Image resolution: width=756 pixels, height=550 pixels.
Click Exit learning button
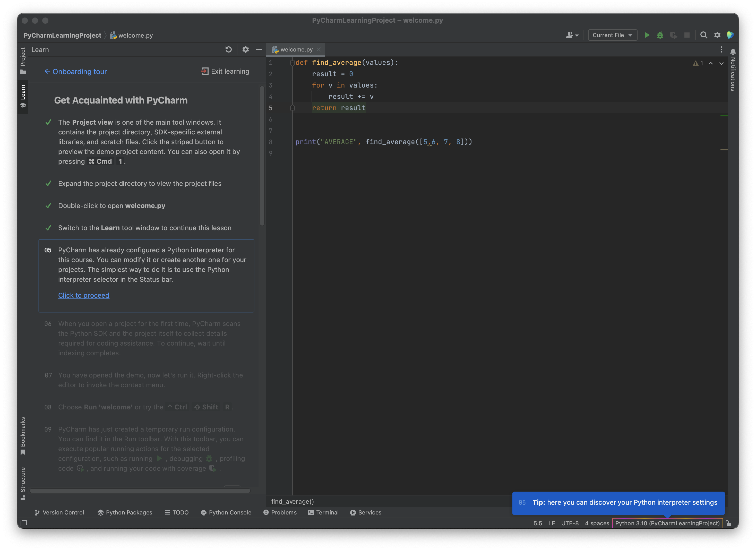point(225,71)
